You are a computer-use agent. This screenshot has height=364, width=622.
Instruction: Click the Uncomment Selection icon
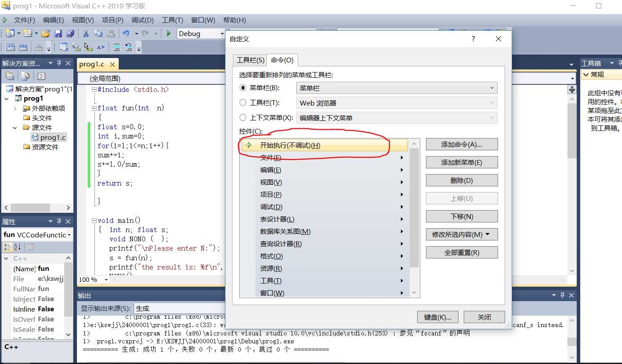(x=129, y=47)
